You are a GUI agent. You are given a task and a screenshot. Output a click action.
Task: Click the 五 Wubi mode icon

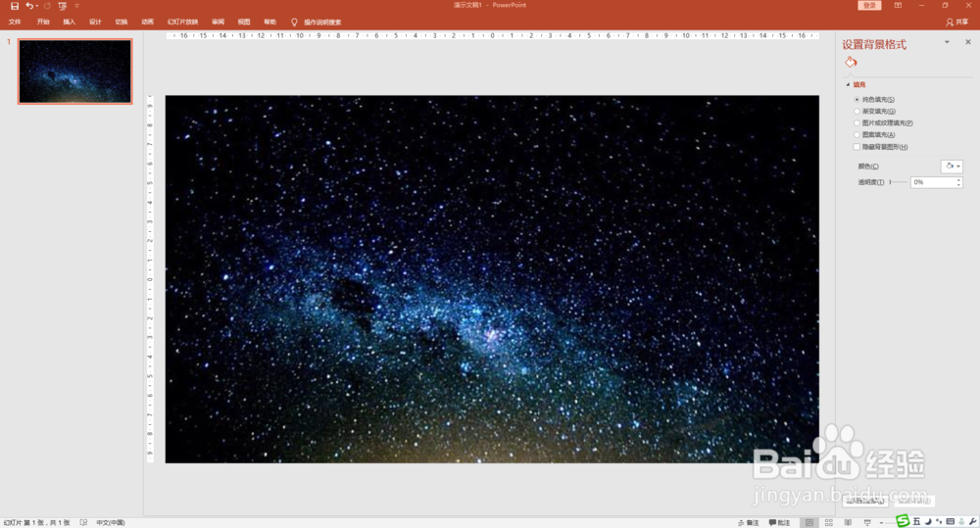(917, 521)
